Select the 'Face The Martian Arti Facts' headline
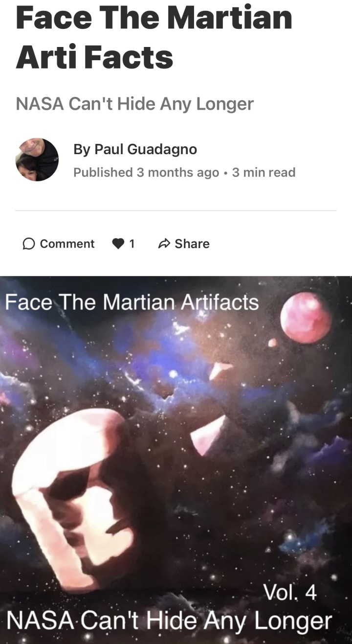Image resolution: width=352 pixels, height=644 pixels. [x=154, y=37]
